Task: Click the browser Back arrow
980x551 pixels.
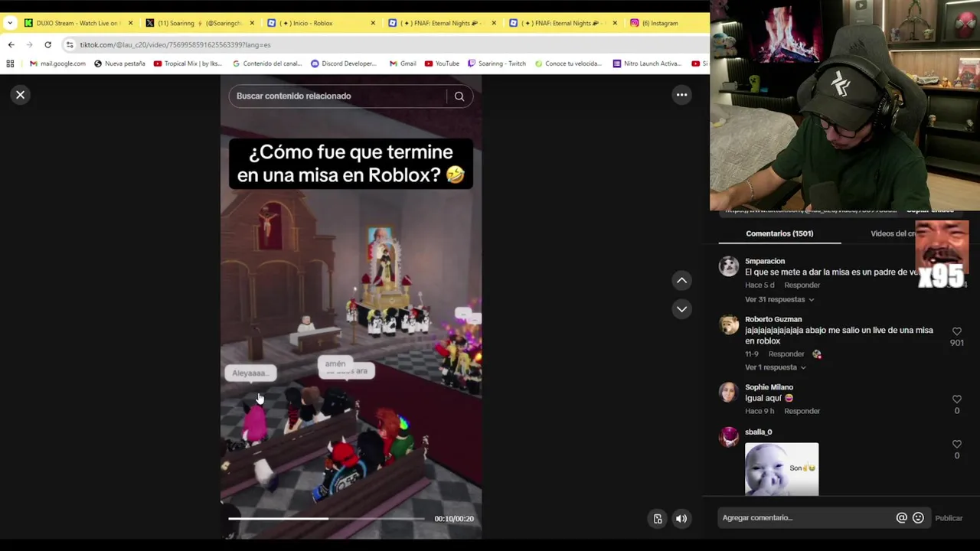Action: pyautogui.click(x=11, y=45)
